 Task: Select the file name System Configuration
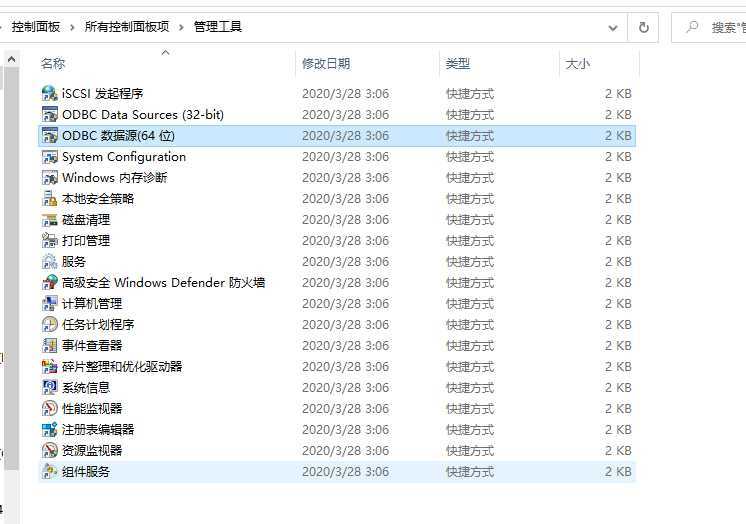tap(124, 157)
